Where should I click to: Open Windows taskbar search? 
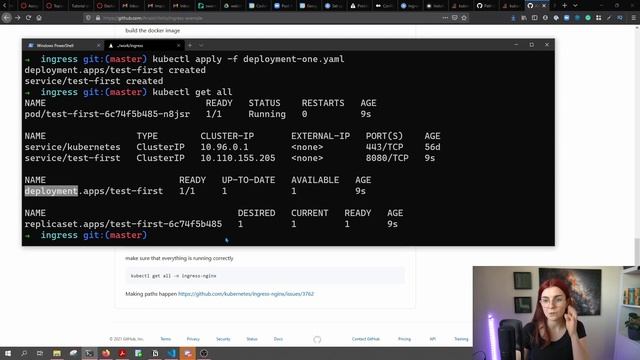click(24, 353)
